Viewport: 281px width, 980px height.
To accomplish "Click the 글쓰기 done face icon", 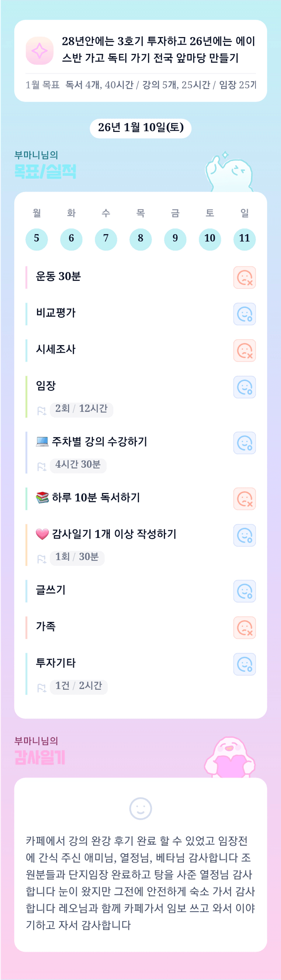I will tap(244, 591).
